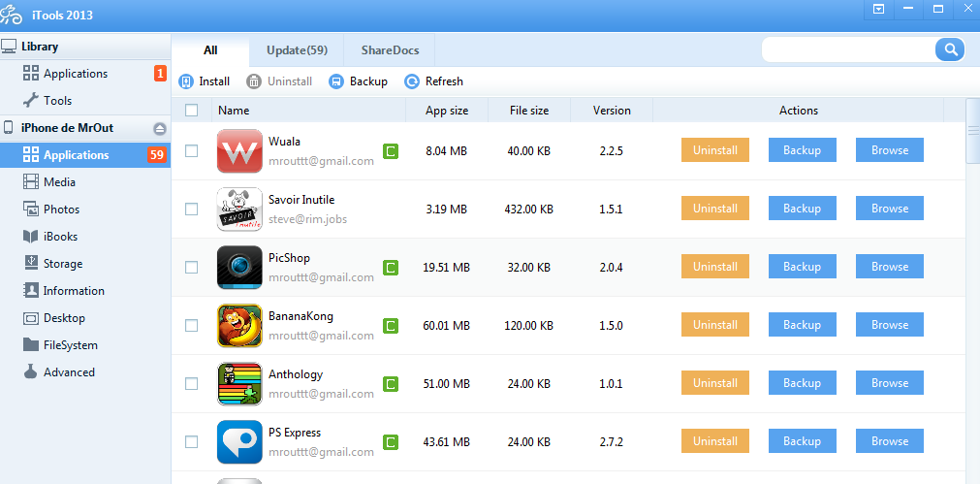Open iBooks section in sidebar

tap(85, 237)
